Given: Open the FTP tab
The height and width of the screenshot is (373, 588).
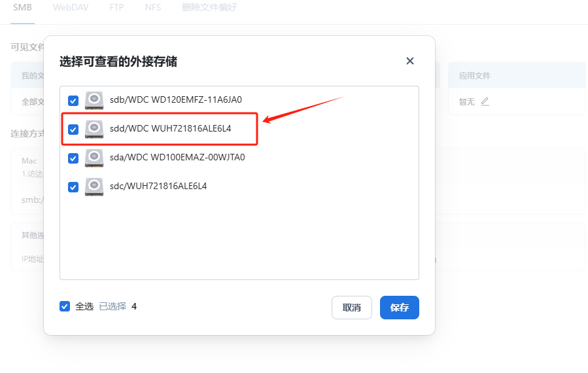Looking at the screenshot, I should pyautogui.click(x=116, y=7).
